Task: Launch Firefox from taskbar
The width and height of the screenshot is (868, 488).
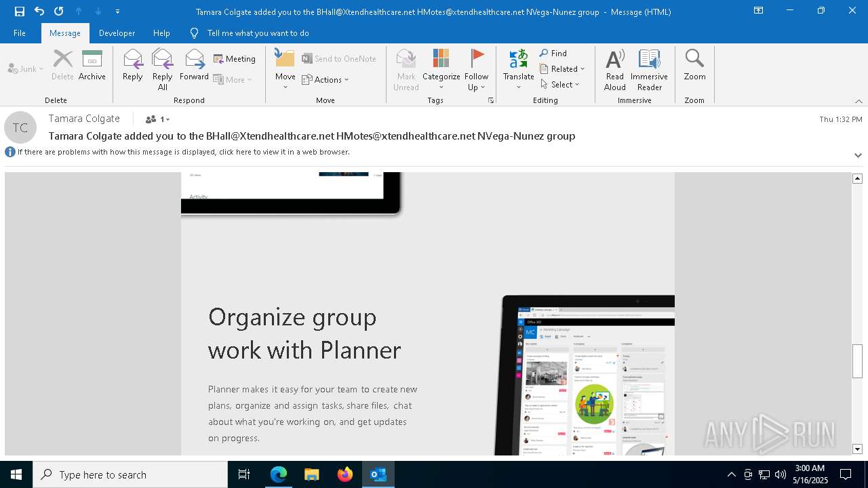Action: [345, 474]
